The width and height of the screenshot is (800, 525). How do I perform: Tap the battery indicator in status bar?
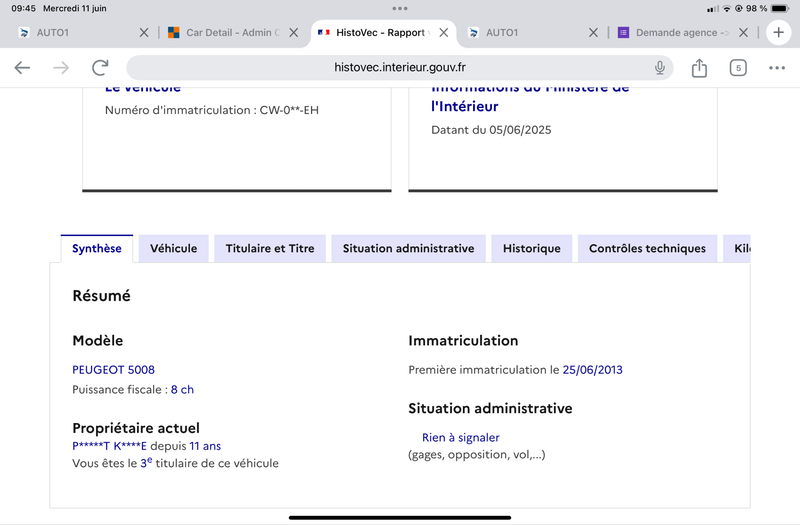pyautogui.click(x=780, y=9)
